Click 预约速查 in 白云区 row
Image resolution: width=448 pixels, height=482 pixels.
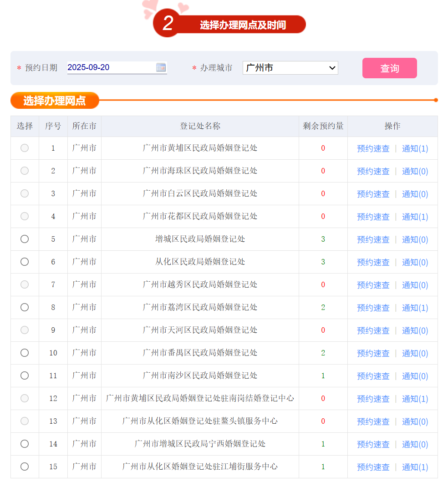(x=373, y=194)
